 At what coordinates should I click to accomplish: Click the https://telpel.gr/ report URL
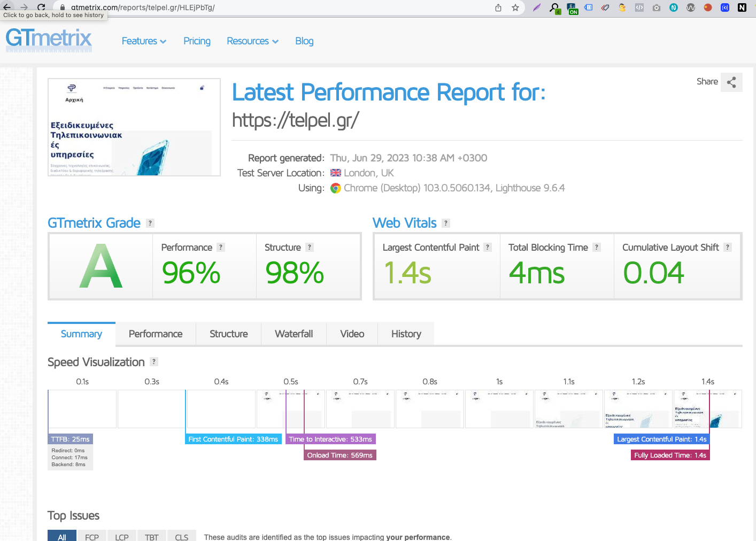[x=296, y=120]
